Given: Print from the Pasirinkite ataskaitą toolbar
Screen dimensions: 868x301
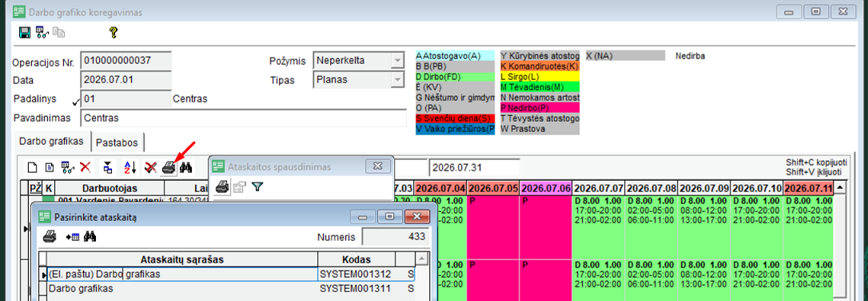Looking at the screenshot, I should [x=50, y=237].
